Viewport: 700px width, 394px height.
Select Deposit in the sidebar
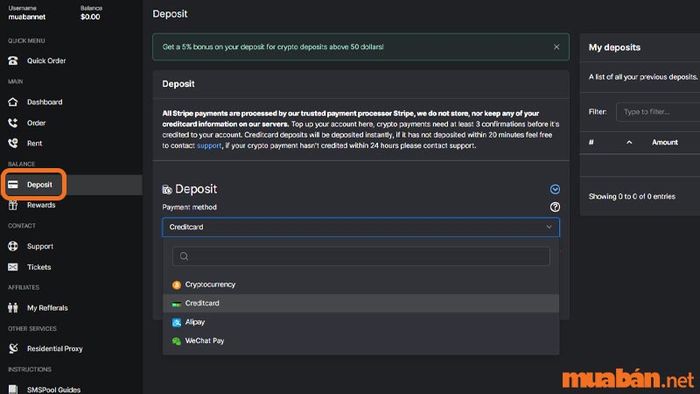pyautogui.click(x=39, y=185)
